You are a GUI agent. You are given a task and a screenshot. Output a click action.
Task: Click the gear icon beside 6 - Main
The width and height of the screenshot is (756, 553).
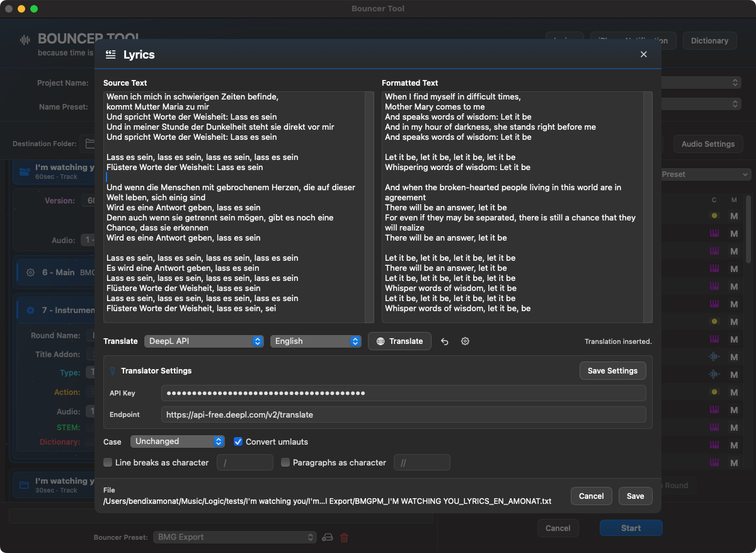(30, 273)
